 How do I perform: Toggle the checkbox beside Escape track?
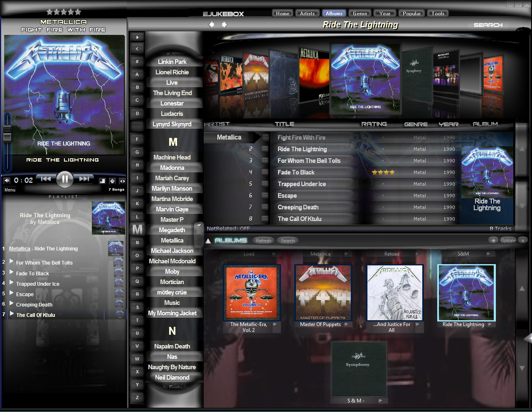pos(265,195)
